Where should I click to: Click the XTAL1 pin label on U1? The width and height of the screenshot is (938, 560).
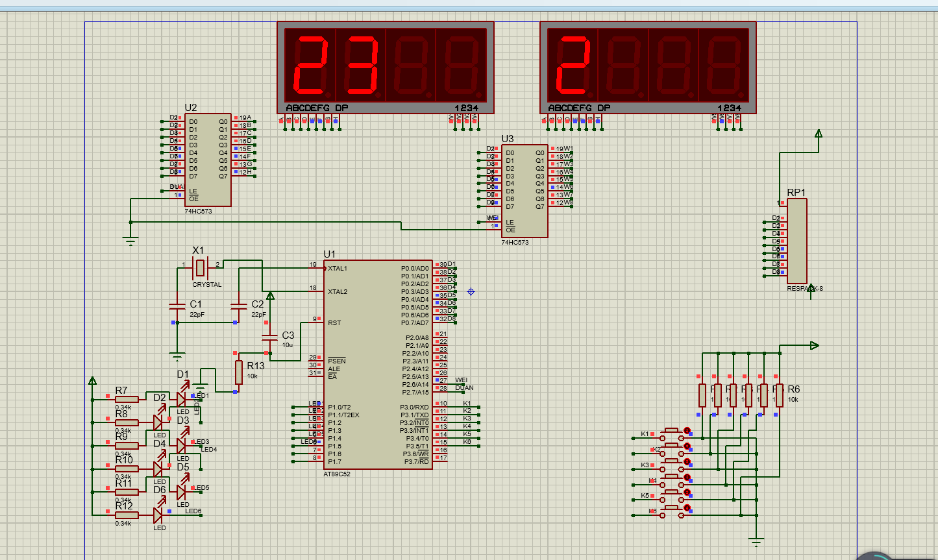point(338,268)
